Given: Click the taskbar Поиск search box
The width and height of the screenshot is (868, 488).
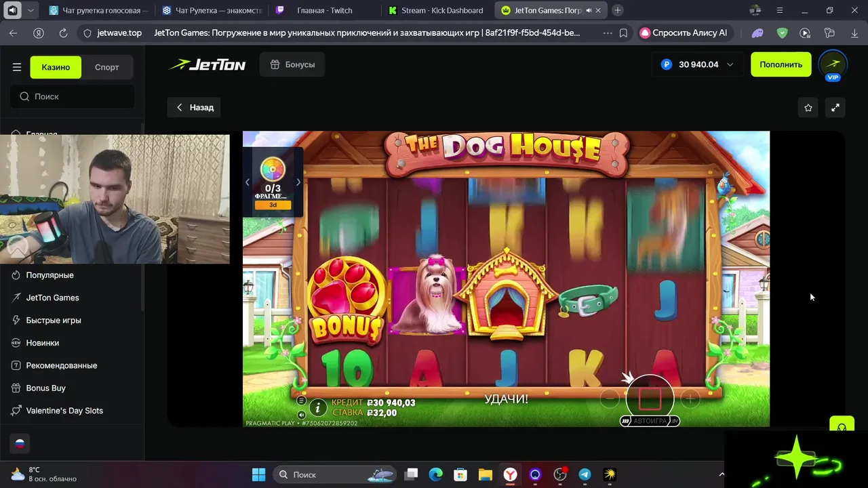Looking at the screenshot, I should coord(336,474).
